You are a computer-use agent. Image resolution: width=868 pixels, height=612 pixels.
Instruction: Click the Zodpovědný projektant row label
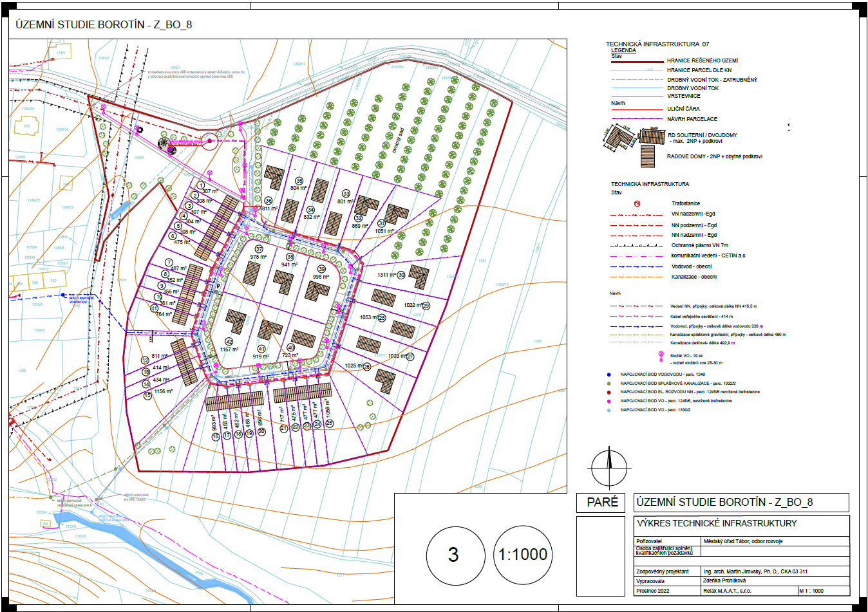(x=663, y=571)
